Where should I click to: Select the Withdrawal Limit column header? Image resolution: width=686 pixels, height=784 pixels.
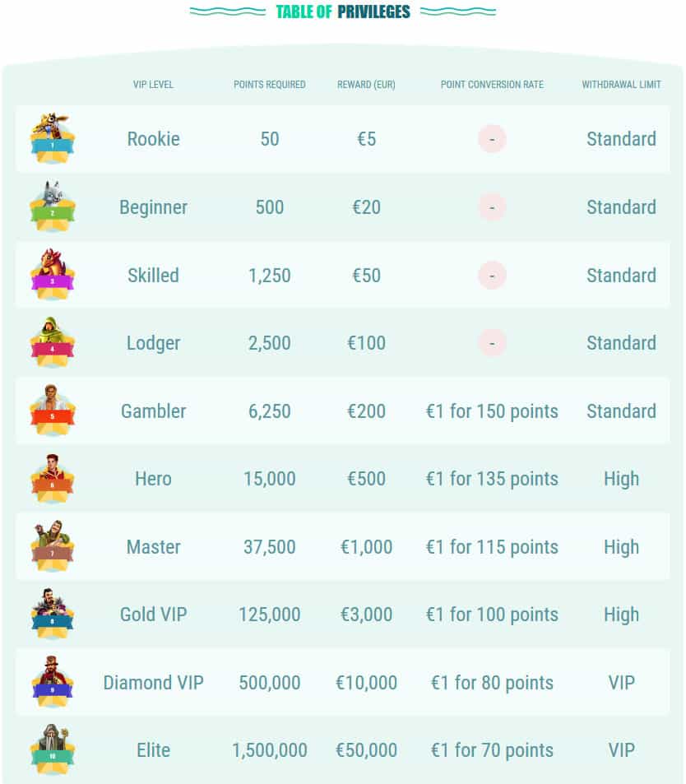(x=621, y=85)
